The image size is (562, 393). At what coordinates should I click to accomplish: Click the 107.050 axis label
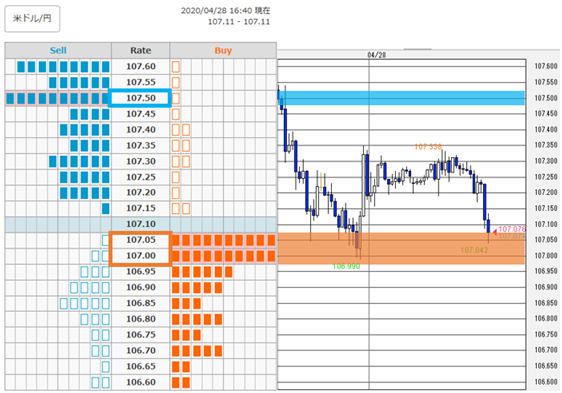click(546, 240)
